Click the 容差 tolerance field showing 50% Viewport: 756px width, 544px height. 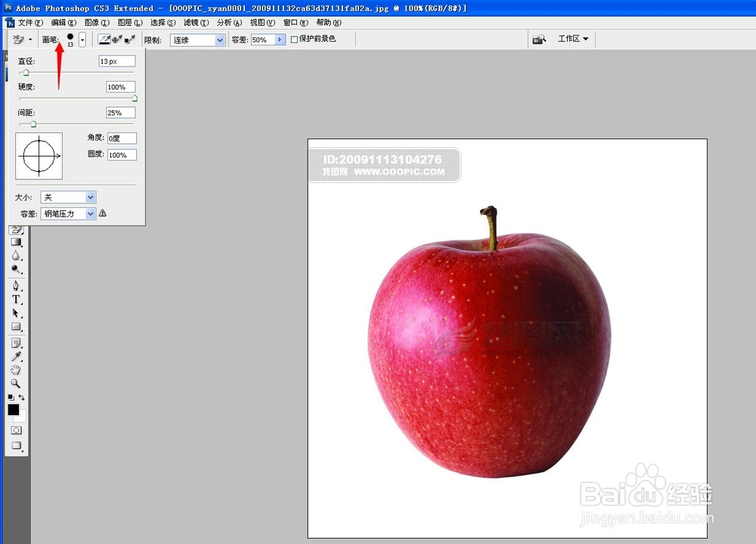[x=263, y=39]
